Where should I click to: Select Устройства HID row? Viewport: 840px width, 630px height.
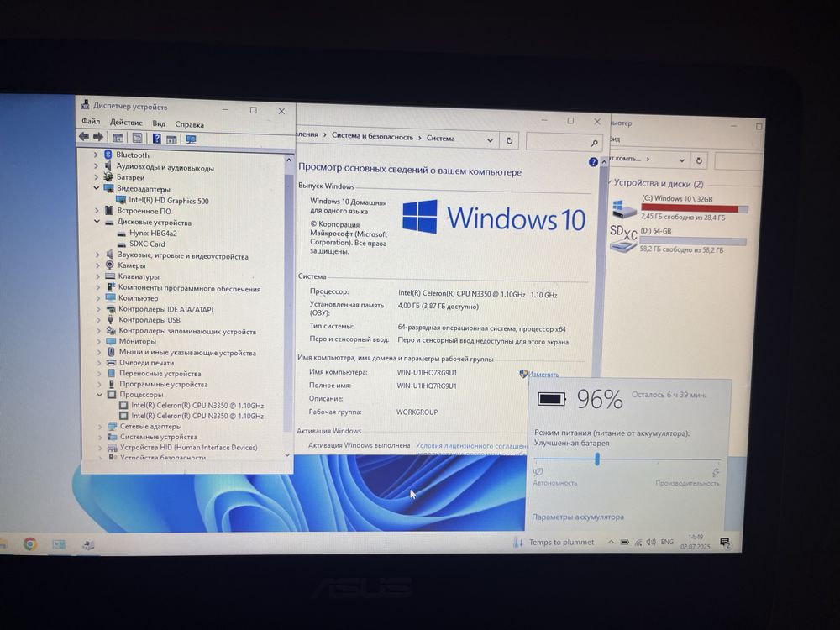(188, 448)
